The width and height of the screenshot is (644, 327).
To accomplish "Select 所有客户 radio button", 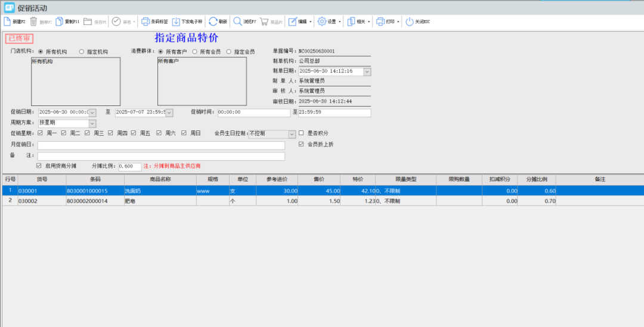I will [x=160, y=52].
